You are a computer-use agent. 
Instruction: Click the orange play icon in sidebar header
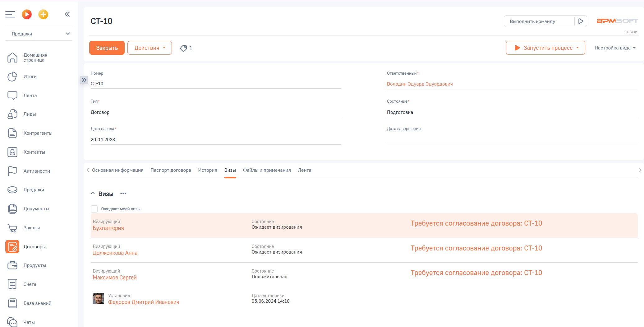27,14
